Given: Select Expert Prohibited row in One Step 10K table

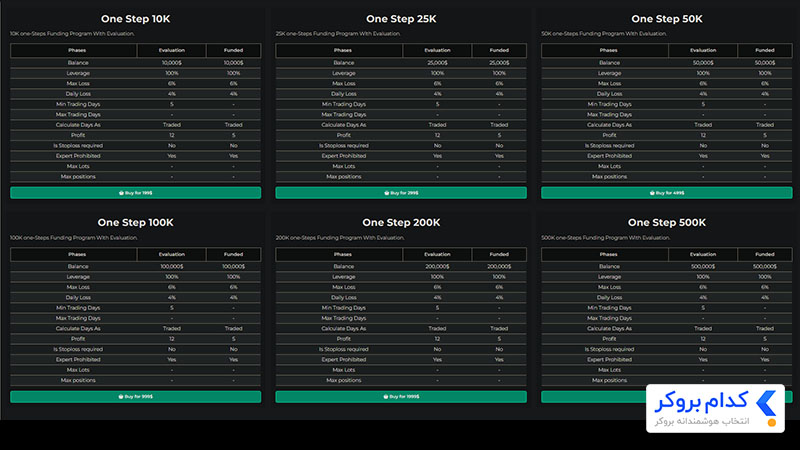Looking at the screenshot, I should click(x=135, y=156).
